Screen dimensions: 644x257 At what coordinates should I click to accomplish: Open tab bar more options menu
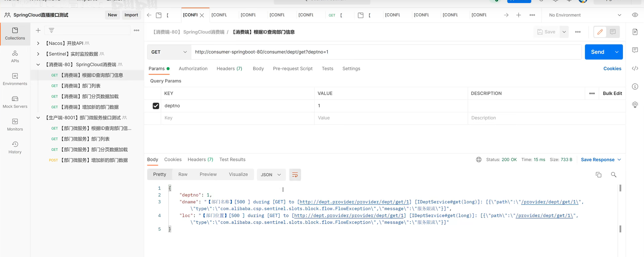pos(532,15)
